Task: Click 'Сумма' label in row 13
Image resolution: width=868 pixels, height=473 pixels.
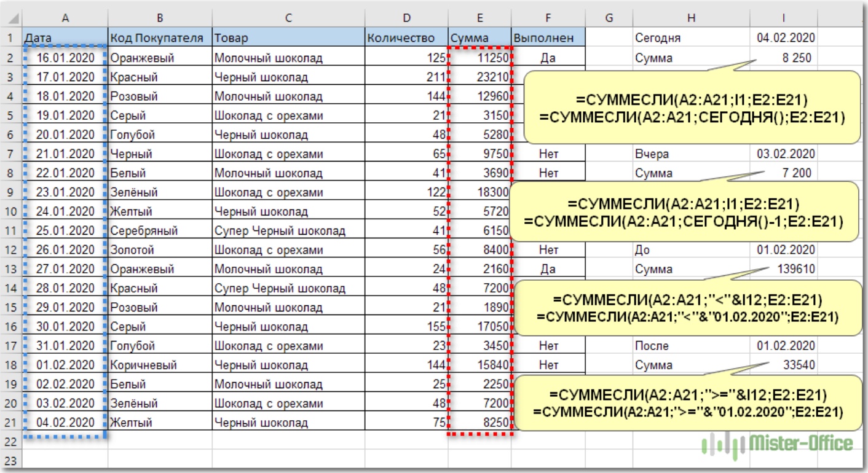Action: [x=691, y=269]
